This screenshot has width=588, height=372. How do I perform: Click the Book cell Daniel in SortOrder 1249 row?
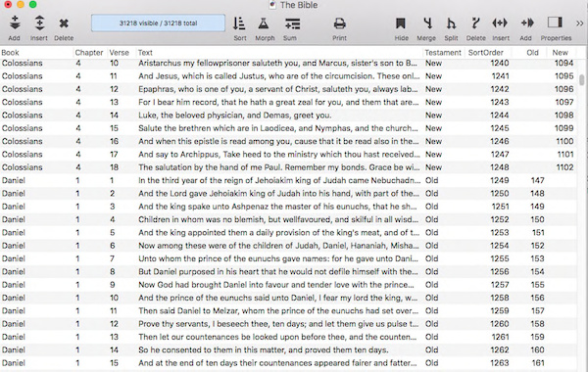pos(14,180)
